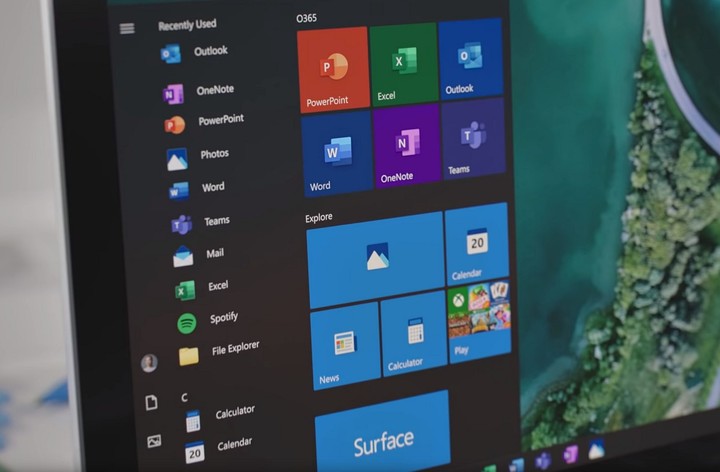Click Photos in the Recently Used list
Image resolution: width=720 pixels, height=472 pixels.
pyautogui.click(x=199, y=157)
